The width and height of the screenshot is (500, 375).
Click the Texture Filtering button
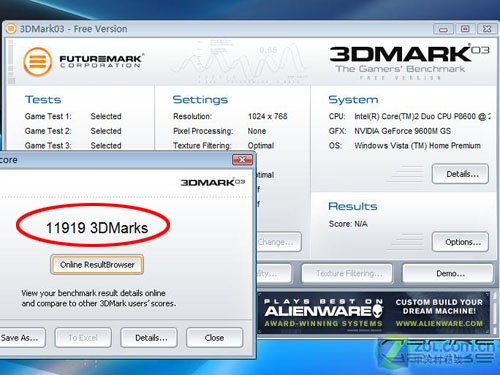pos(347,274)
